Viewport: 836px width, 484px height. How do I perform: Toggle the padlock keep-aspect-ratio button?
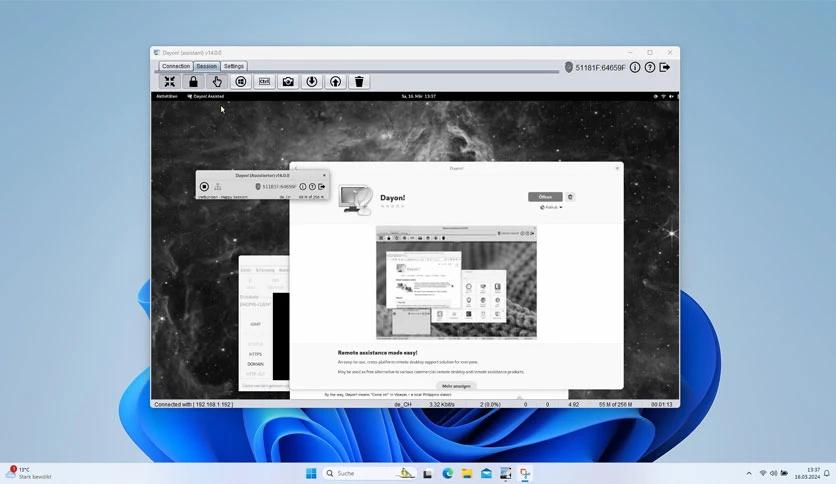pos(193,82)
